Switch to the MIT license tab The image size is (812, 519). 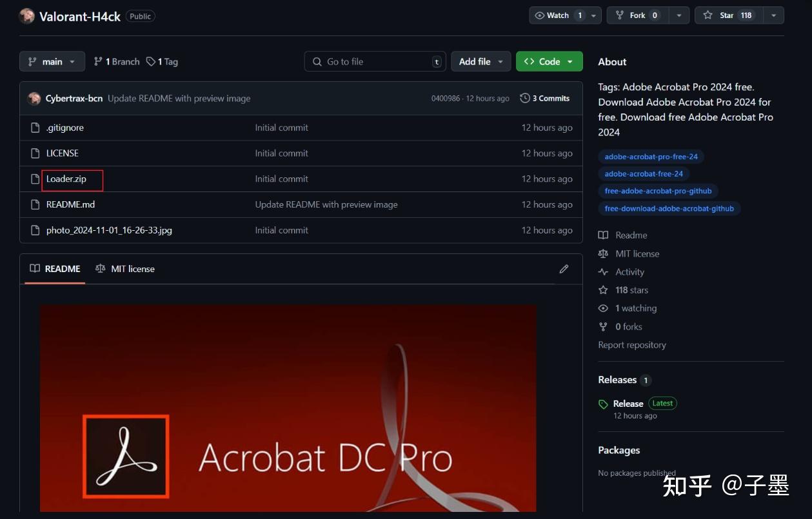pyautogui.click(x=125, y=269)
